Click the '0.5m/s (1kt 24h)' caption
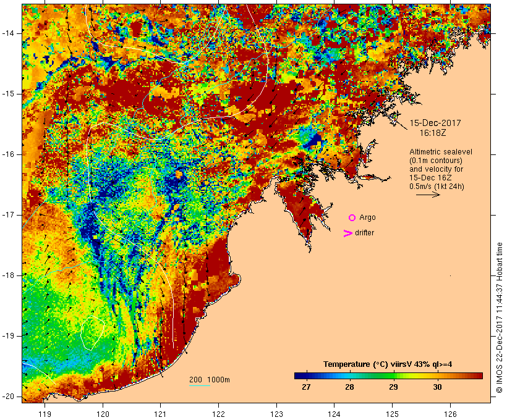The width and height of the screenshot is (507, 420). (x=437, y=187)
